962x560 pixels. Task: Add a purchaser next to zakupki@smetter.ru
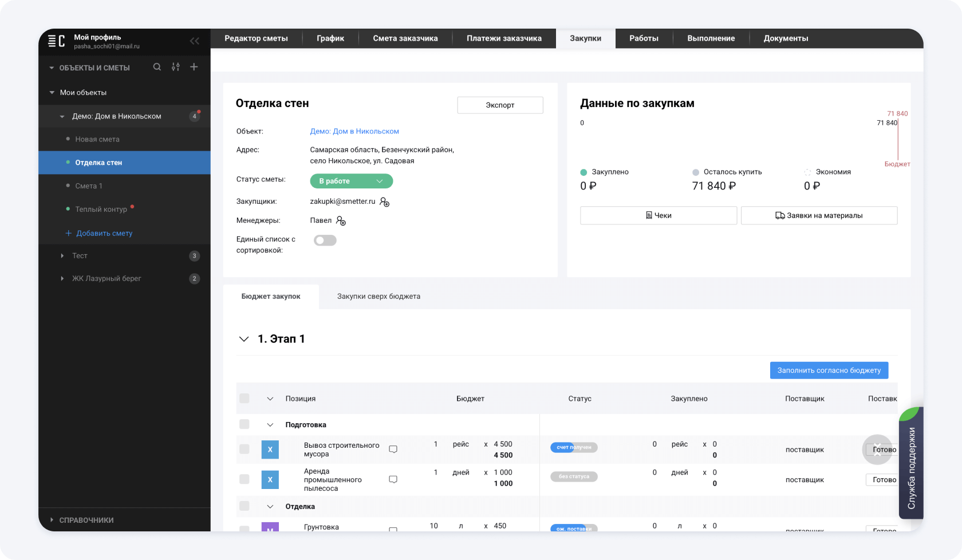385,202
